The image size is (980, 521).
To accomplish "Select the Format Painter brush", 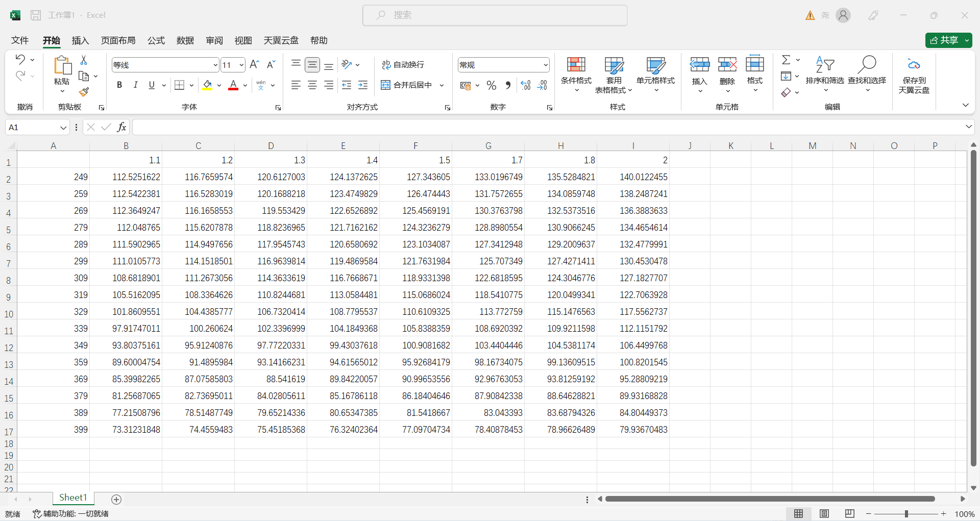I will (84, 92).
